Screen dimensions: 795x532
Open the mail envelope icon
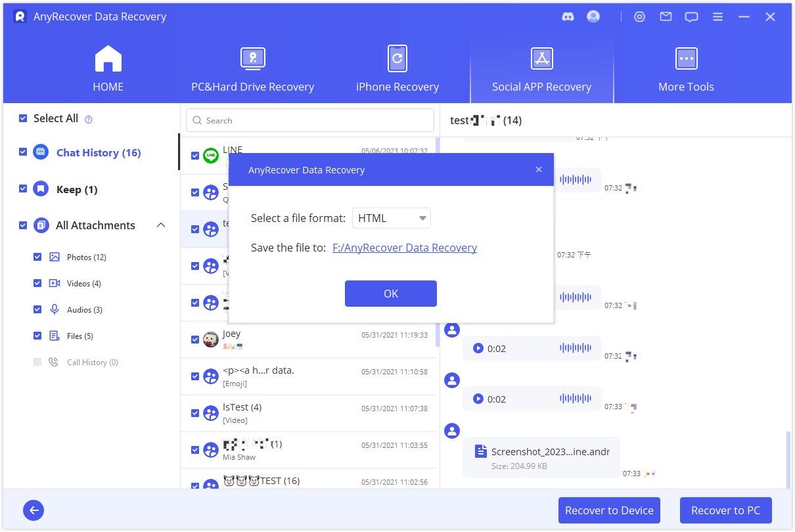[666, 17]
